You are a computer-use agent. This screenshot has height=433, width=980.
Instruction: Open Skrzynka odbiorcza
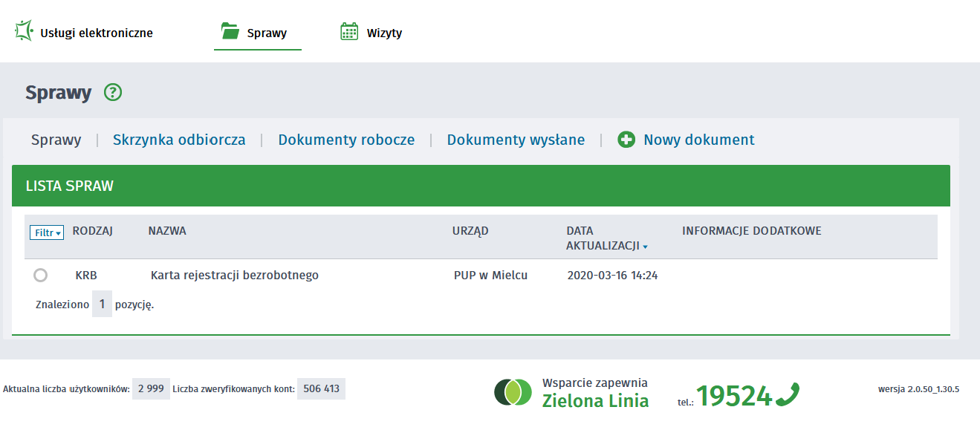179,140
